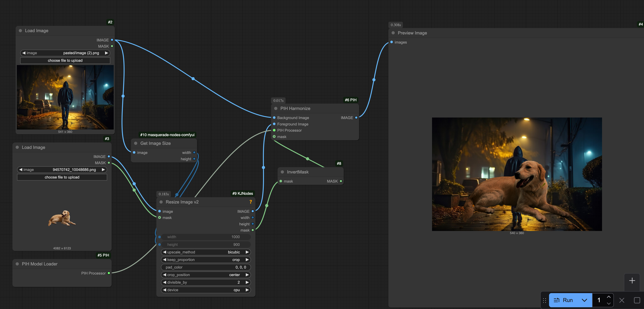Click PIH Processor output socket on Model Loader
The image size is (644, 309).
click(109, 273)
